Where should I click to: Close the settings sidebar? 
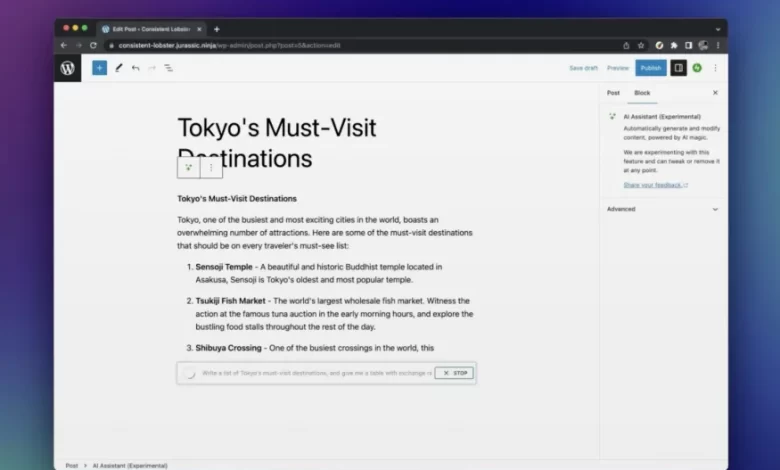[715, 93]
